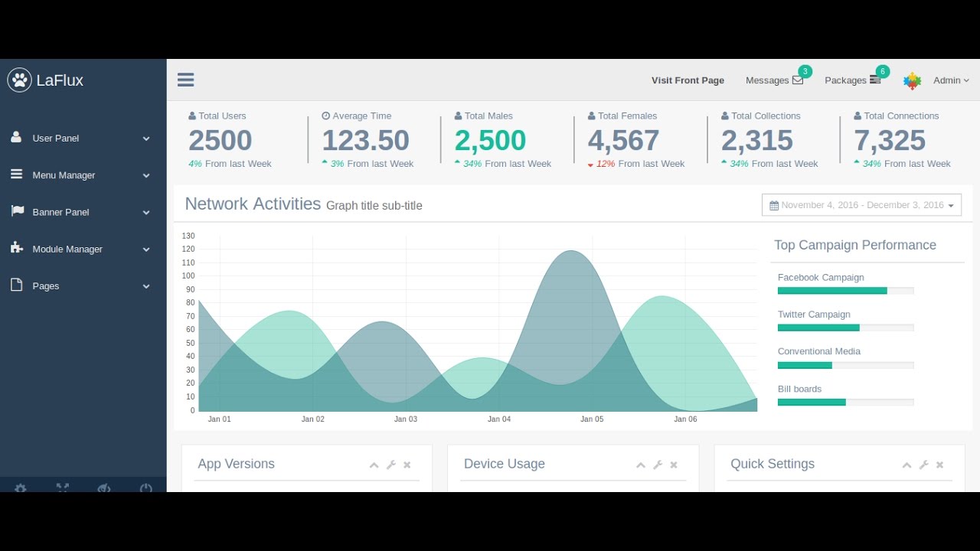Expand the User Panel chevron
980x551 pixels.
[146, 139]
